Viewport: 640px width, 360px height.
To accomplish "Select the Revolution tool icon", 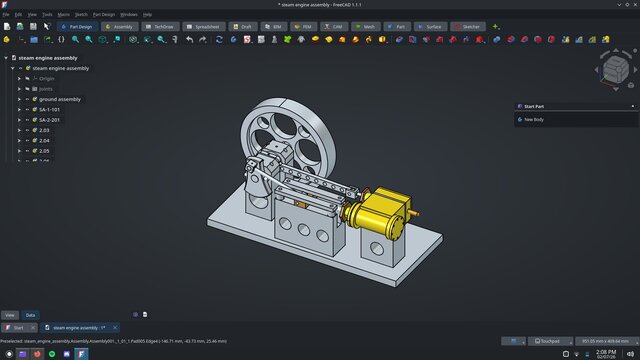I will (329, 40).
